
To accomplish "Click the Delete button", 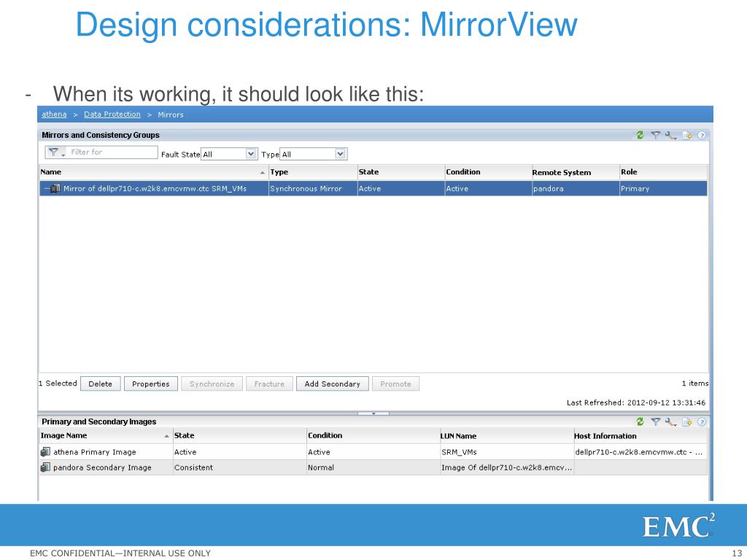I will (100, 384).
